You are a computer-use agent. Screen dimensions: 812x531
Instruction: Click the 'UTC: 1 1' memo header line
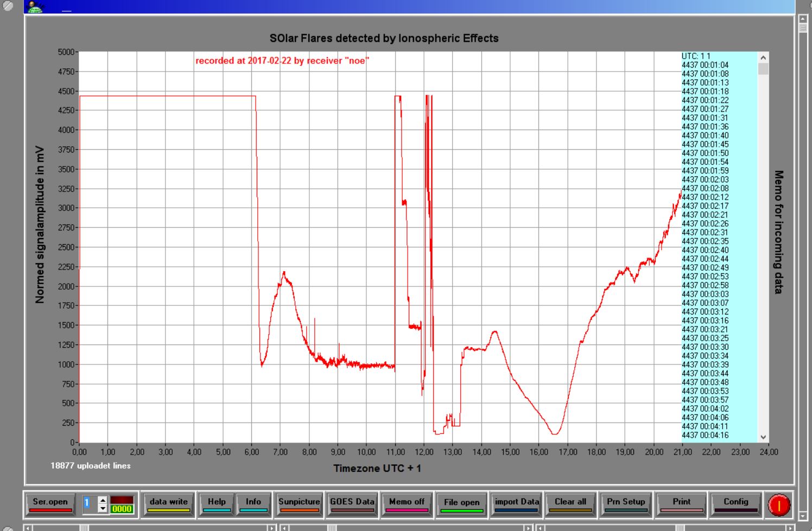click(696, 56)
